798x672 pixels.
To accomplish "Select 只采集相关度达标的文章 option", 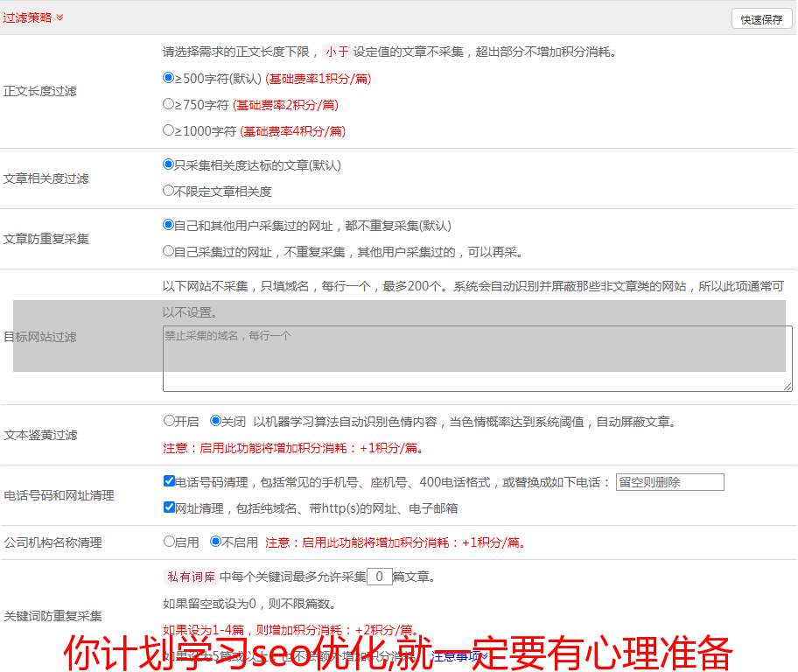I will (x=169, y=164).
